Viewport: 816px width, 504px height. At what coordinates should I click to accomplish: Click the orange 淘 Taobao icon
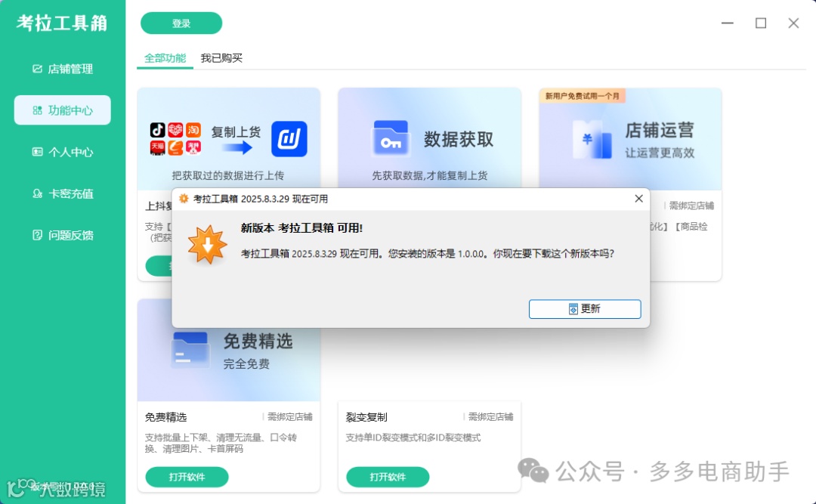(193, 130)
